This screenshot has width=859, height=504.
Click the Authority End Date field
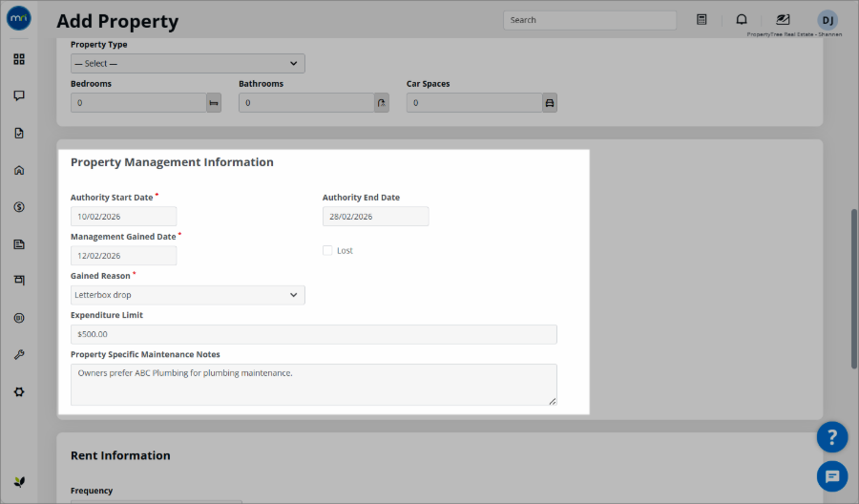pyautogui.click(x=376, y=217)
